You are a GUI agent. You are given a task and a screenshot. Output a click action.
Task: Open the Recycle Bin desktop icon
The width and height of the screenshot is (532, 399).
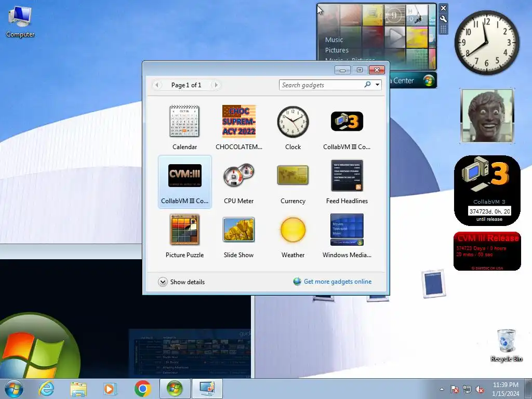[506, 345]
